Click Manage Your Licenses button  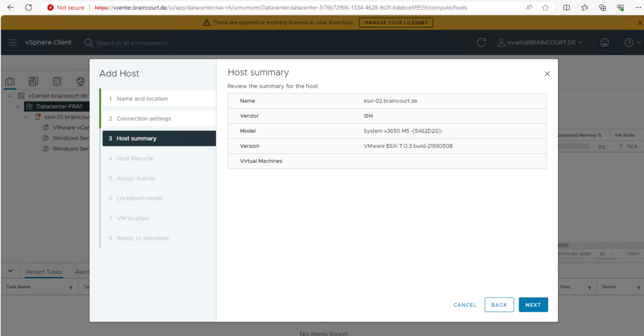point(396,23)
